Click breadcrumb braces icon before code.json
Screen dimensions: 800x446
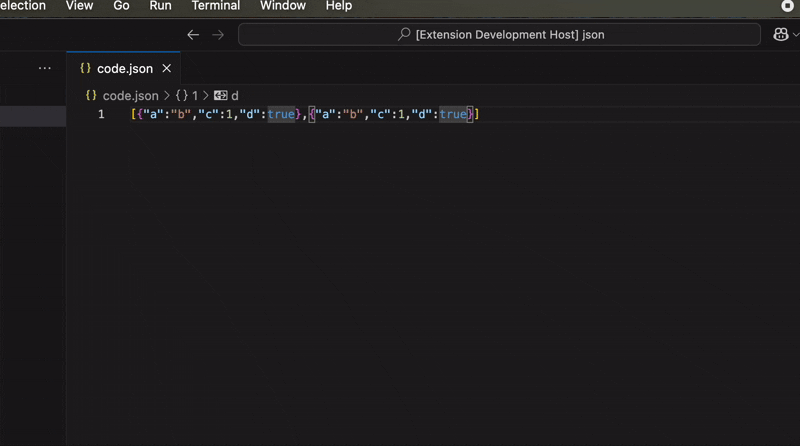pos(91,95)
